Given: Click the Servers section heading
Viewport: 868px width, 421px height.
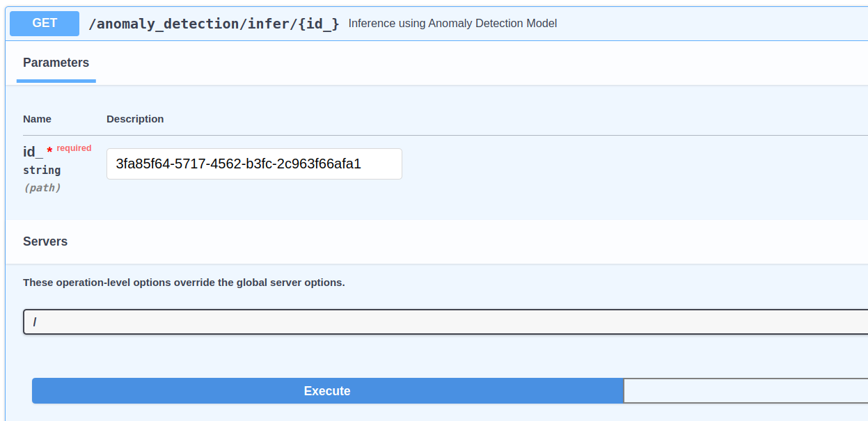Looking at the screenshot, I should (45, 241).
